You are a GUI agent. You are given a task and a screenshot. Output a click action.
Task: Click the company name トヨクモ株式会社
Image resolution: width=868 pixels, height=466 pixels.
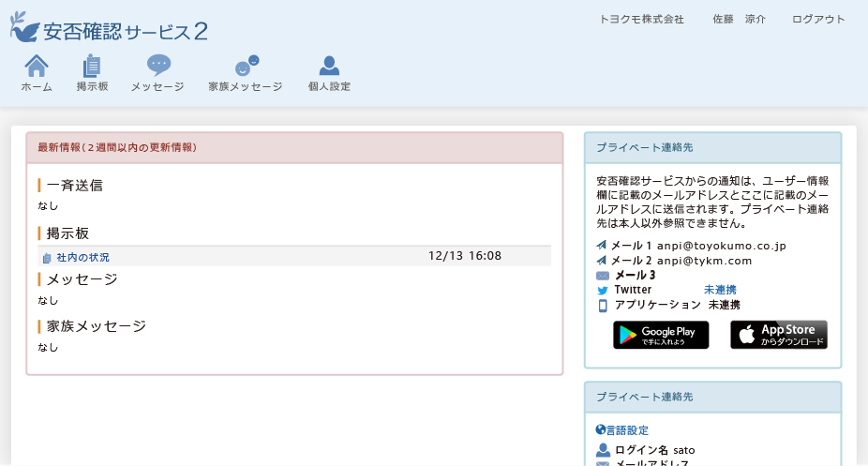[641, 20]
